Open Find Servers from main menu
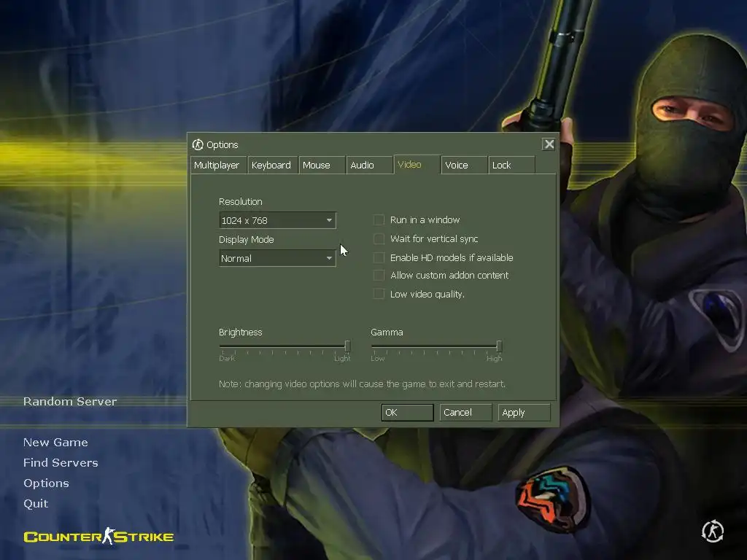This screenshot has width=747, height=560. (61, 463)
